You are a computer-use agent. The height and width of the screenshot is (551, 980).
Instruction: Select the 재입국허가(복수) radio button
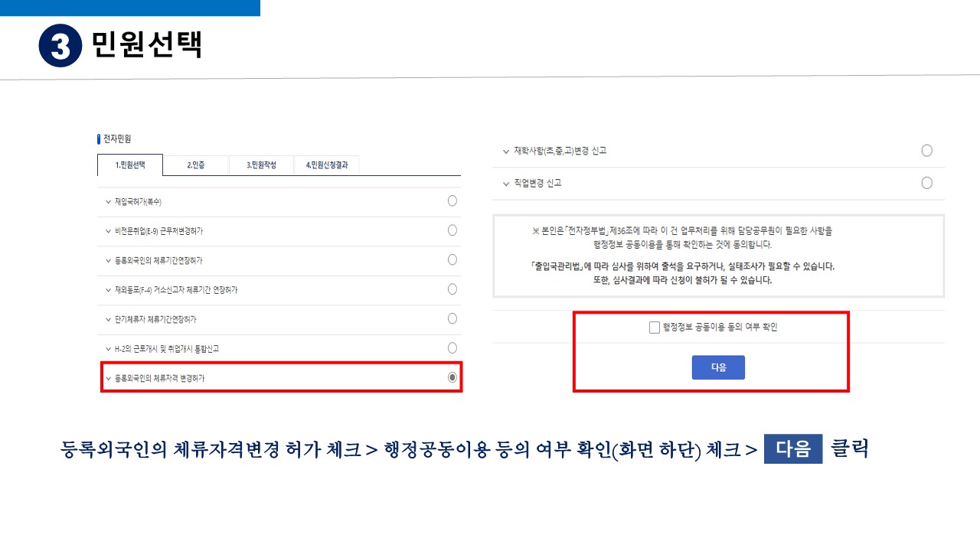452,201
